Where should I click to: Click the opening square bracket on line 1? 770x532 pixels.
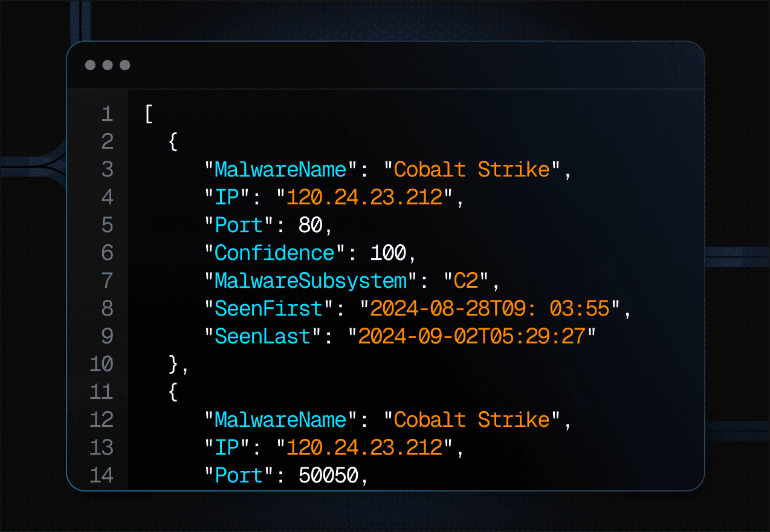(149, 114)
